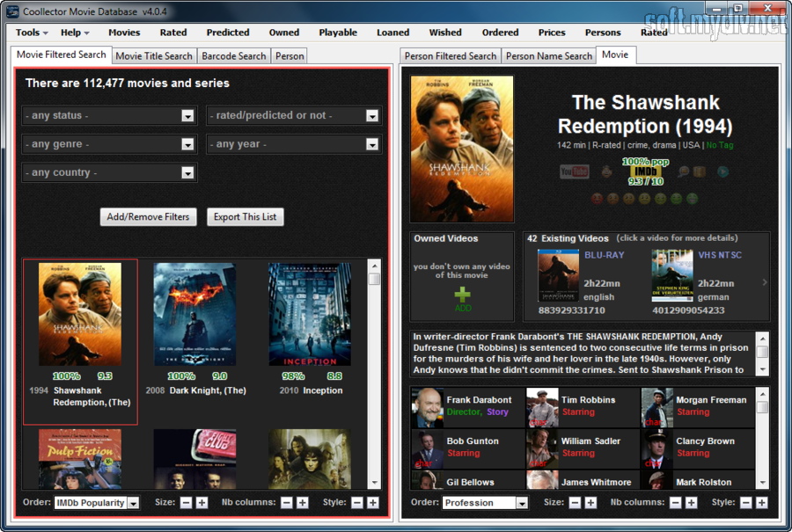The width and height of the screenshot is (792, 532).
Task: Open the Prices section
Action: 552,33
